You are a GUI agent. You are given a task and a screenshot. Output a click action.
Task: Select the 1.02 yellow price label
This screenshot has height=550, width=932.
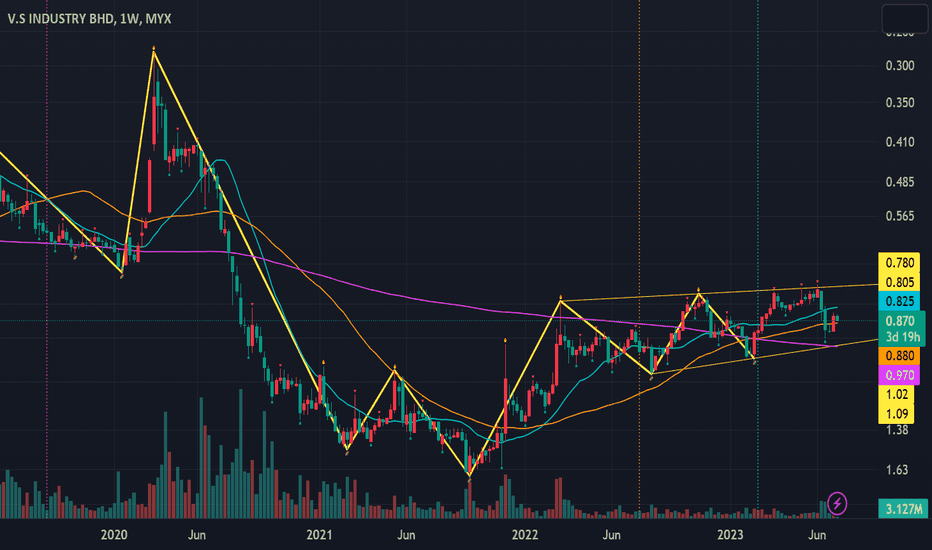(896, 394)
